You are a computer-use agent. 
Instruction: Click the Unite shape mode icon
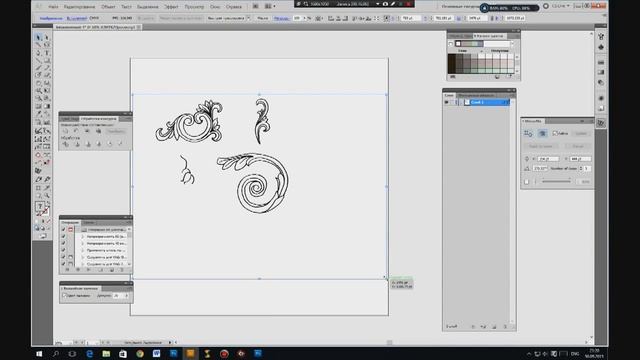click(x=65, y=131)
